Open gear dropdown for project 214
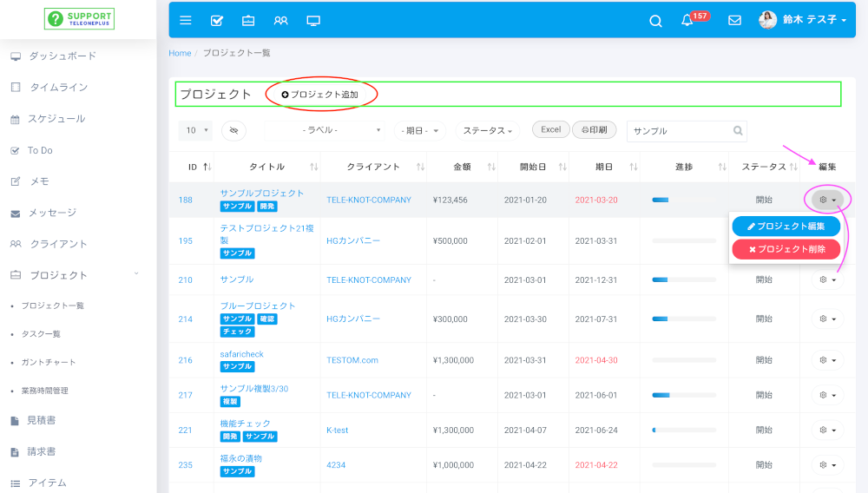 click(827, 319)
